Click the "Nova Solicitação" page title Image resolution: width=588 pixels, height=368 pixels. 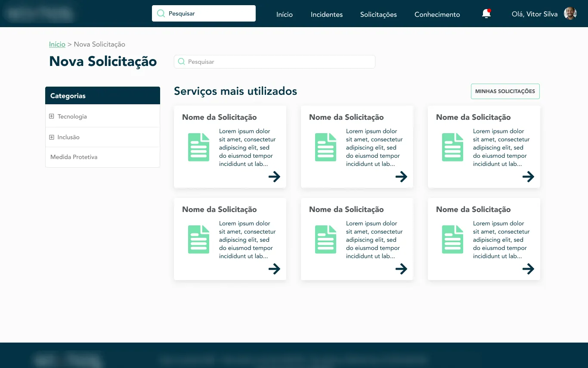click(103, 62)
